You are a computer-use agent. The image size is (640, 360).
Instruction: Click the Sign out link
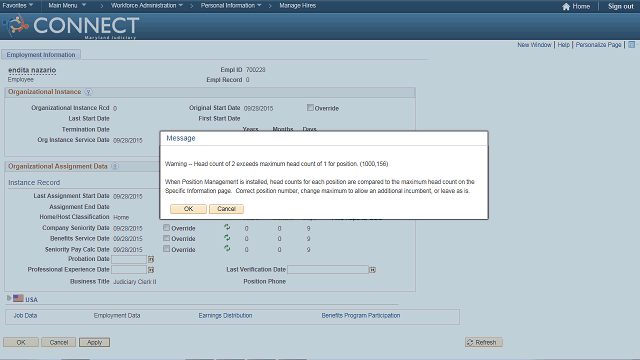pos(621,6)
